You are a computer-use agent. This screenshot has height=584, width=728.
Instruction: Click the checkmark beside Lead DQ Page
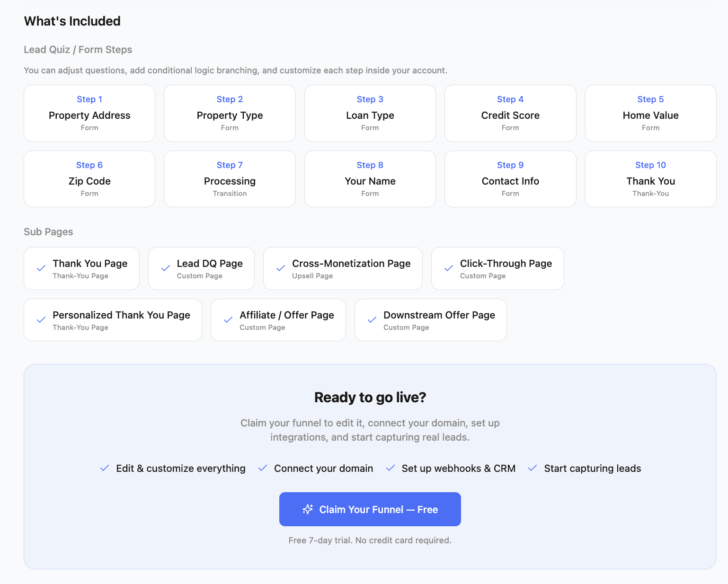pos(165,268)
